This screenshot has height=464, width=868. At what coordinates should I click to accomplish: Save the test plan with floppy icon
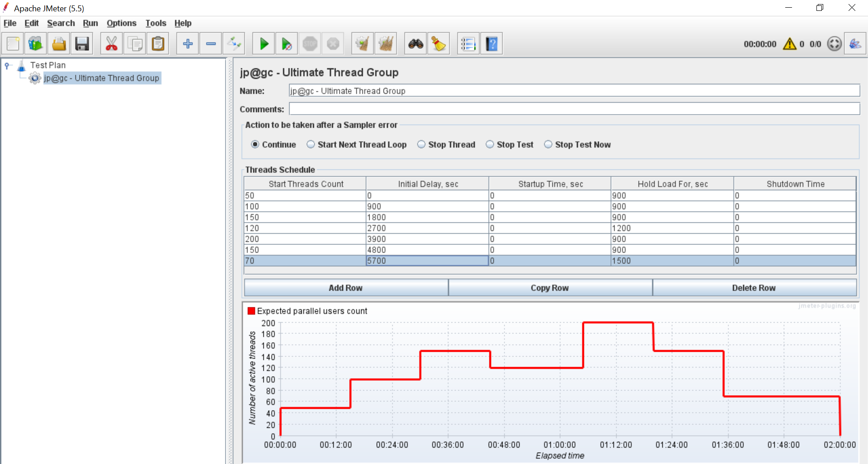(x=82, y=44)
